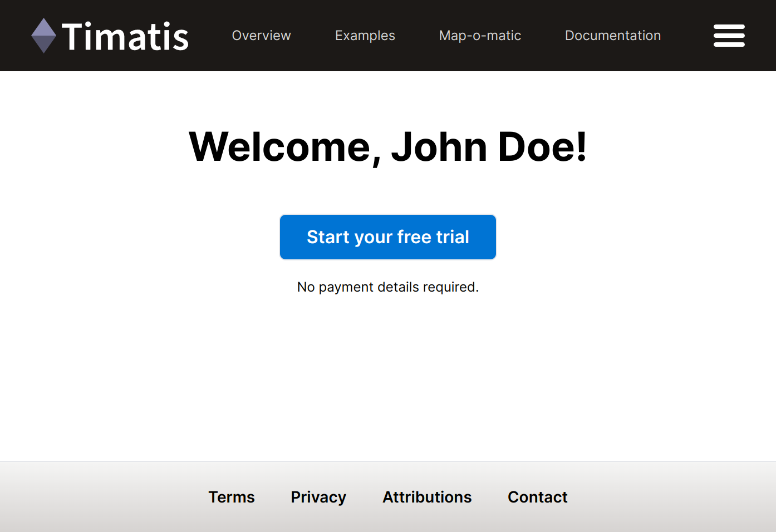
Task: Select the Contact link in the footer
Action: (x=537, y=497)
